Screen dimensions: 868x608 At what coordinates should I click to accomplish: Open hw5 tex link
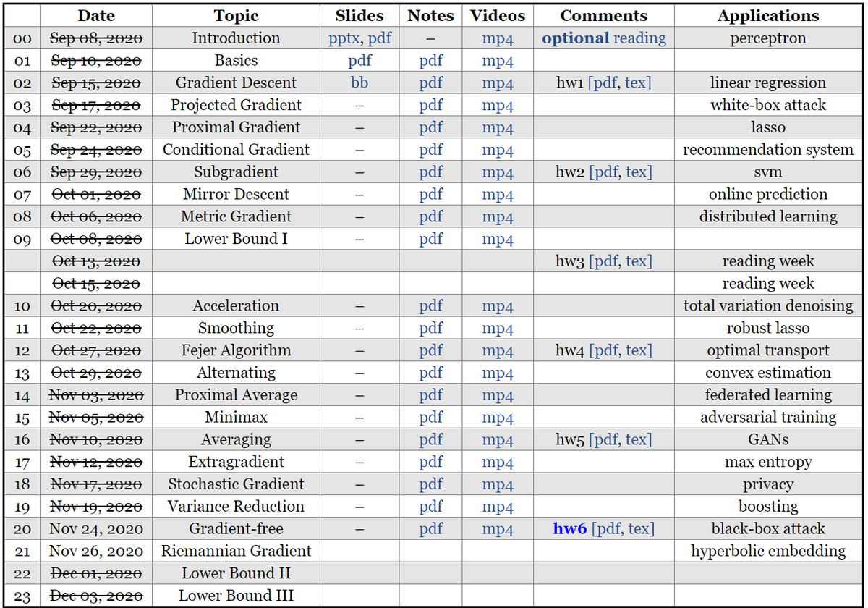tap(637, 440)
